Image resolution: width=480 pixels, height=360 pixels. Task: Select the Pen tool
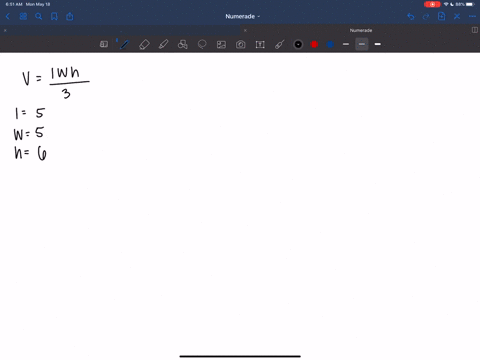[x=124, y=44]
